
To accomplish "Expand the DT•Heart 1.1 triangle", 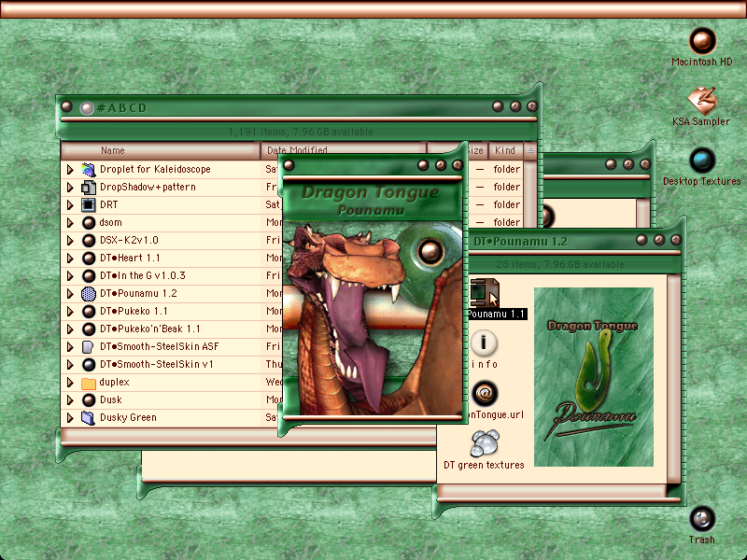I will [71, 259].
